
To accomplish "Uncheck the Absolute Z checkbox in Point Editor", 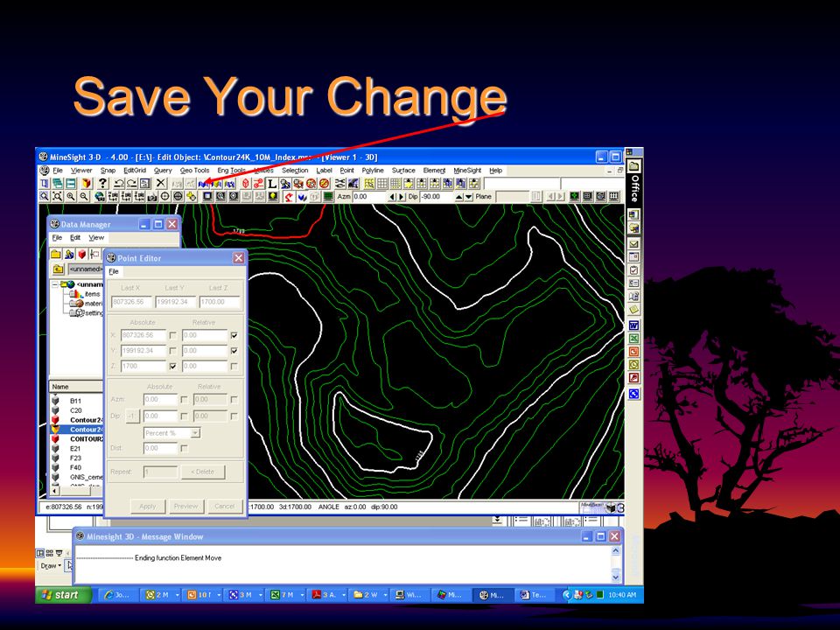I will pos(172,367).
